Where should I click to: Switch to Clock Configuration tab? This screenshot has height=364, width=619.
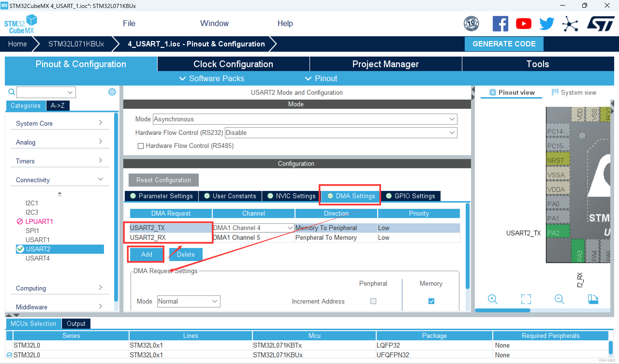click(233, 64)
